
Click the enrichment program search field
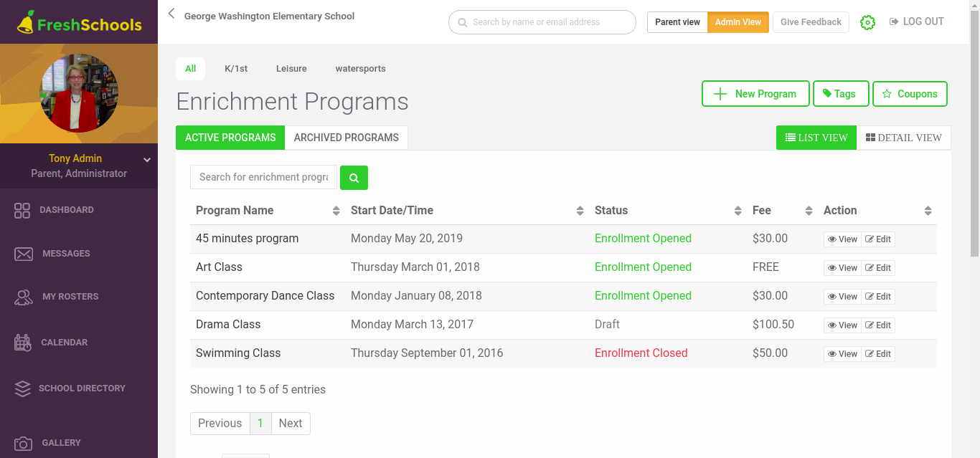point(263,177)
